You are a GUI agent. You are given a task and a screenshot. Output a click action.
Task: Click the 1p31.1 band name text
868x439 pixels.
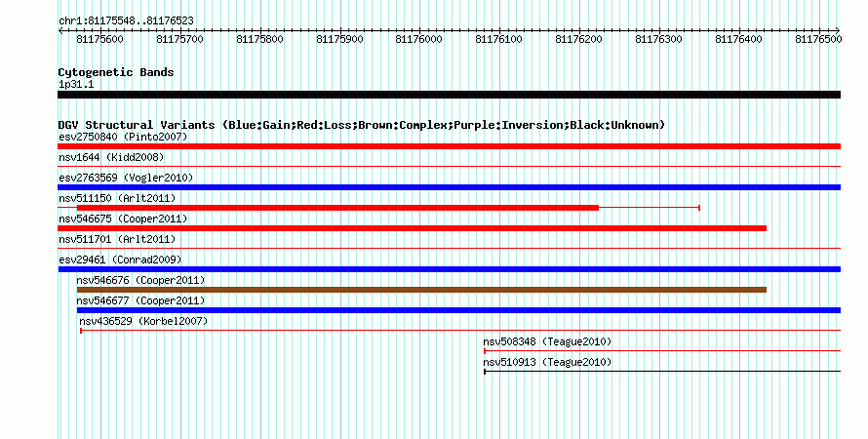point(76,84)
